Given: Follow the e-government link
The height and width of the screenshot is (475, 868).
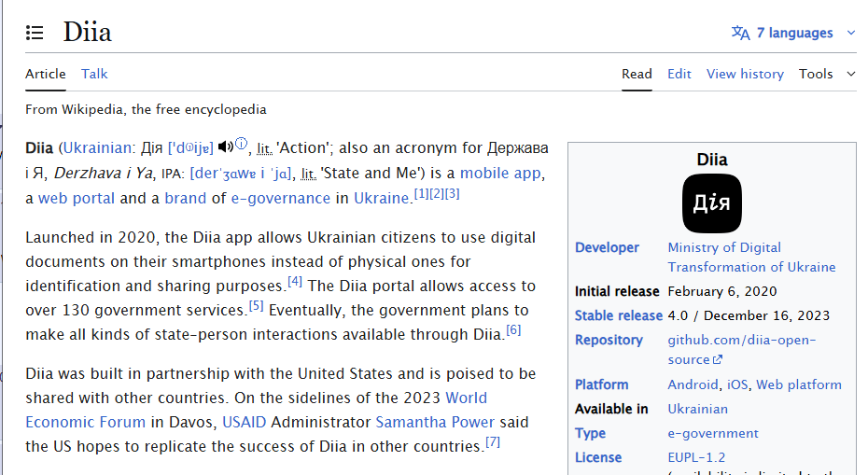Looking at the screenshot, I should (713, 434).
